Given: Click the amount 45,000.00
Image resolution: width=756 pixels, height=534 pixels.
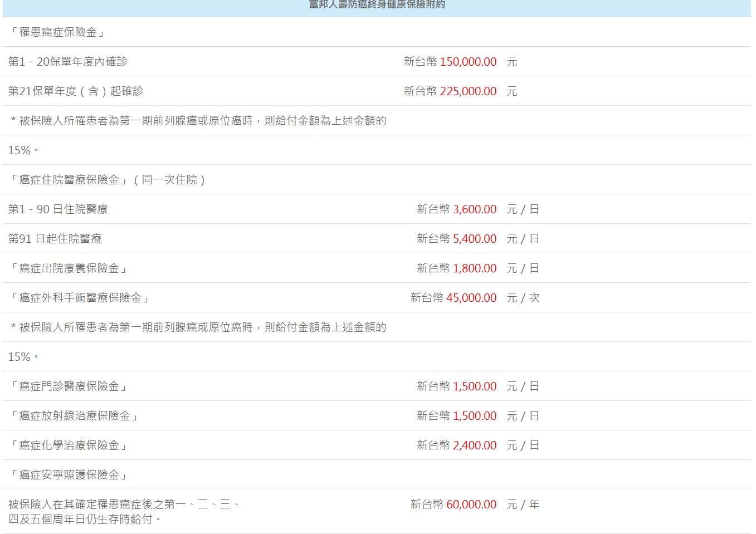Looking at the screenshot, I should [471, 298].
